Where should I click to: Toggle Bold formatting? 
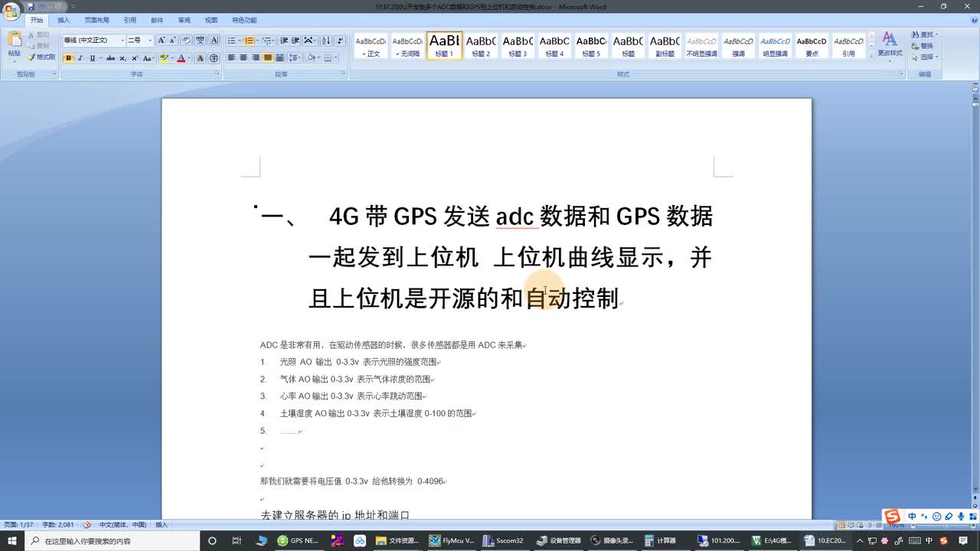point(68,58)
